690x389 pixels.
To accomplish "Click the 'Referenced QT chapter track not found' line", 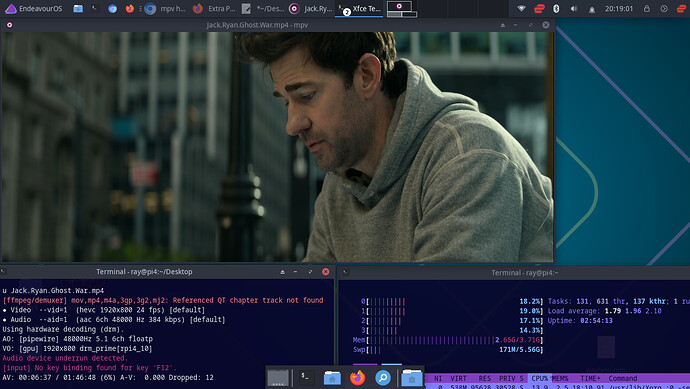I will tap(163, 300).
